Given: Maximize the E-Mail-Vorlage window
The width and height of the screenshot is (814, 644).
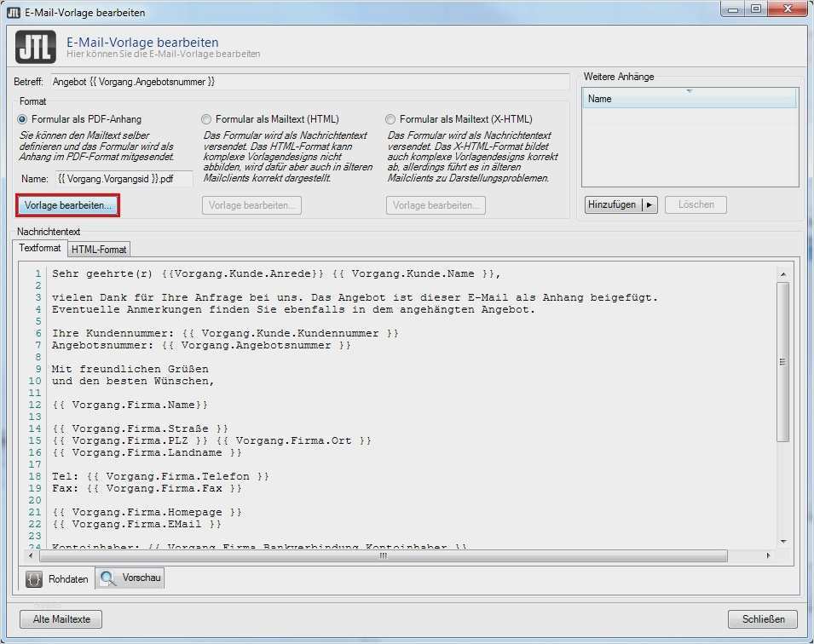Looking at the screenshot, I should click(x=756, y=9).
